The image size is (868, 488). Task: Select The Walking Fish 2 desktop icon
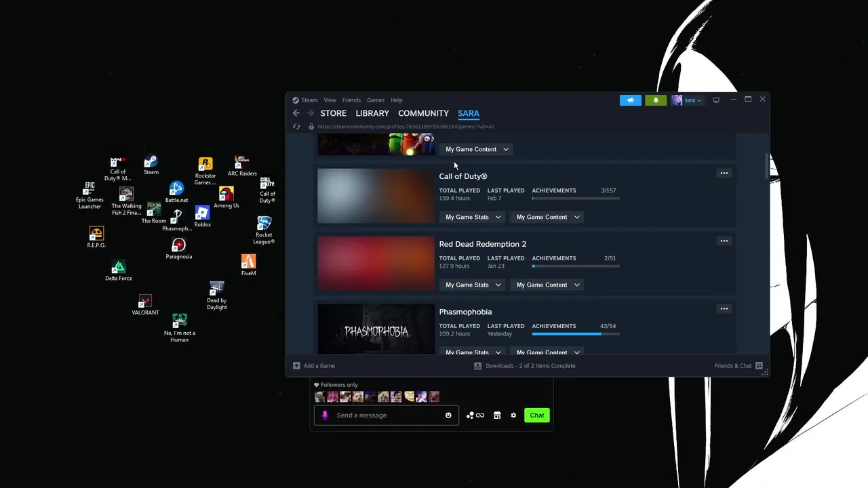click(126, 202)
